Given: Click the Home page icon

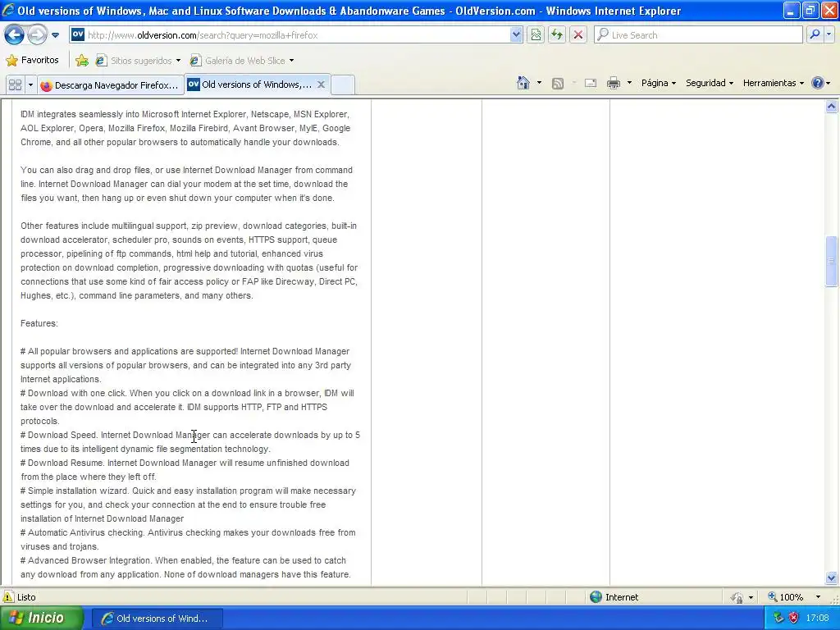Looking at the screenshot, I should pyautogui.click(x=523, y=83).
